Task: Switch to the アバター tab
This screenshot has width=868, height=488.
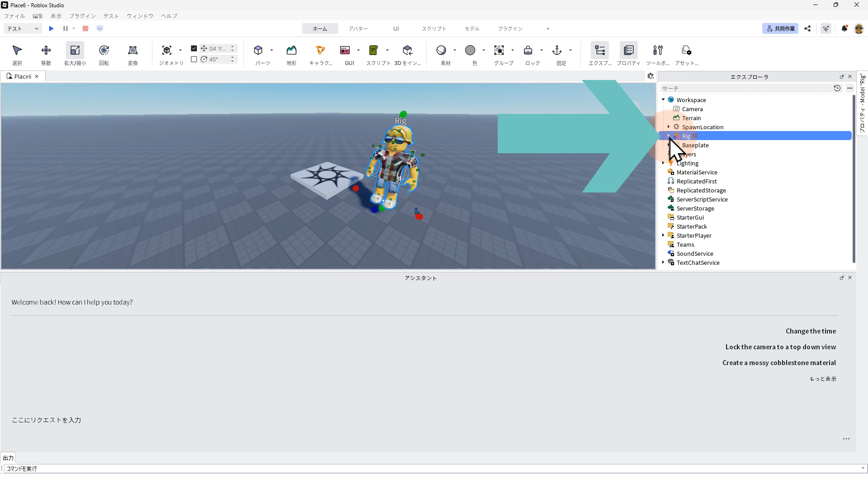Action: click(358, 28)
